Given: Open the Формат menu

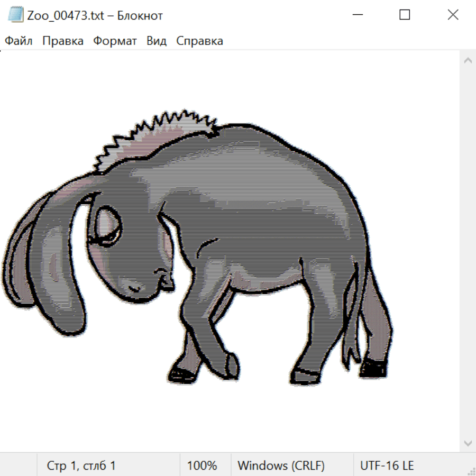Looking at the screenshot, I should pyautogui.click(x=115, y=41).
